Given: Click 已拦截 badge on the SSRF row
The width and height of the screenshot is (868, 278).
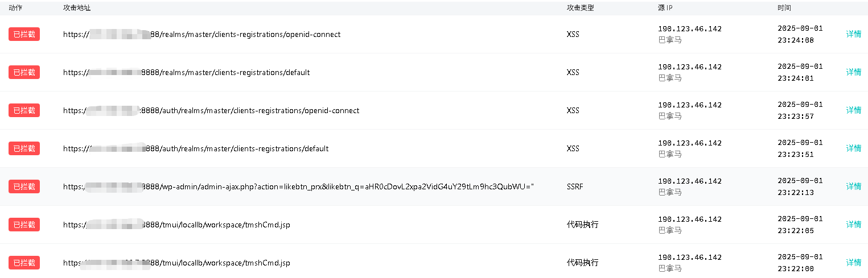Looking at the screenshot, I should (x=24, y=186).
